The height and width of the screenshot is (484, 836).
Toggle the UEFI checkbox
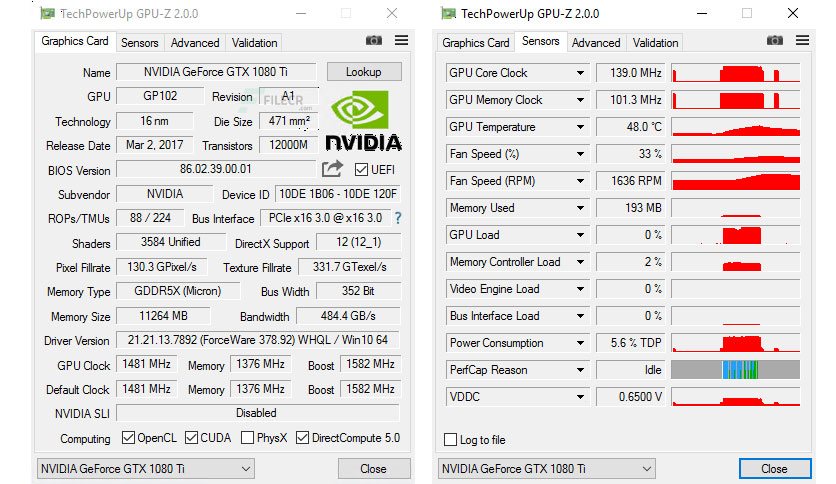coord(361,170)
